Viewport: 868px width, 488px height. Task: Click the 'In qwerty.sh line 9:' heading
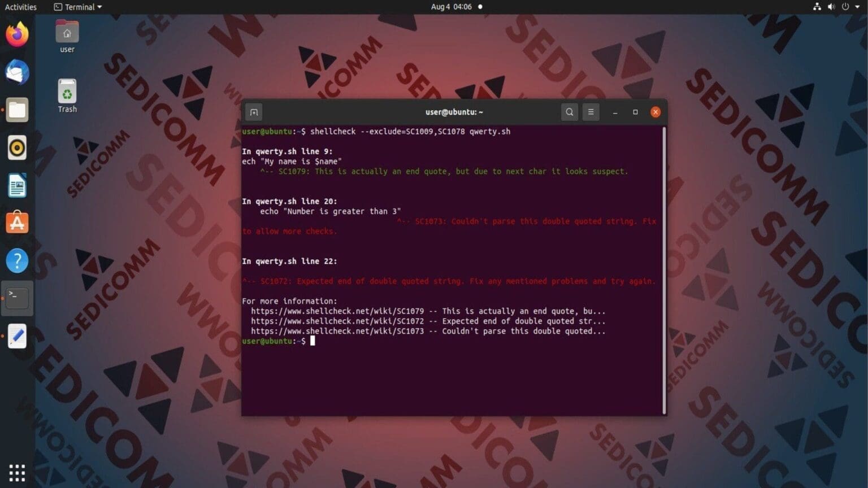287,151
